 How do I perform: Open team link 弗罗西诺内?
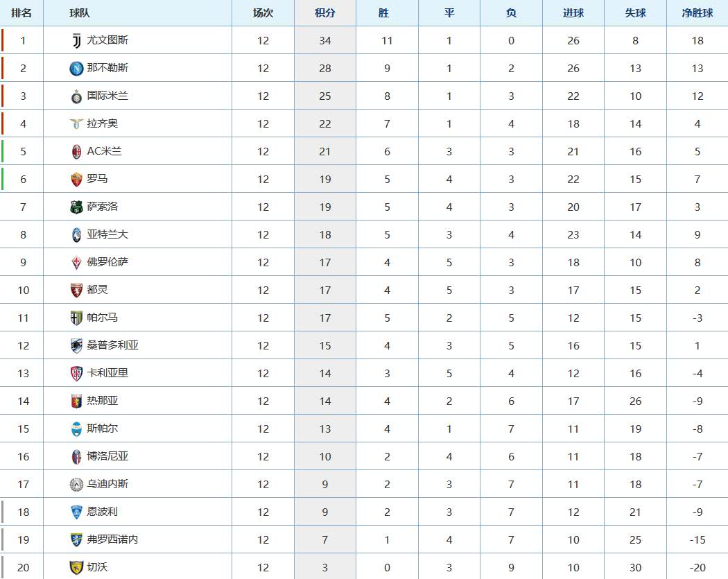tap(113, 539)
